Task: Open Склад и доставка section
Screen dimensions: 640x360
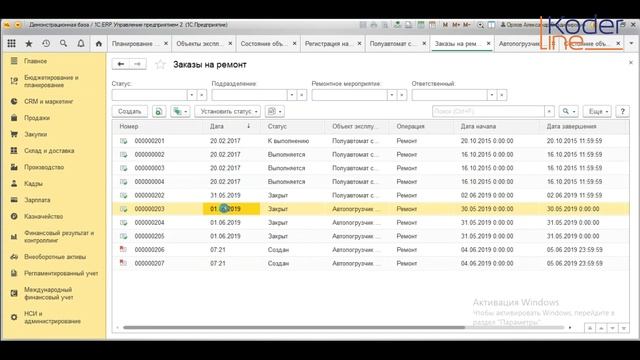Action: pyautogui.click(x=49, y=151)
